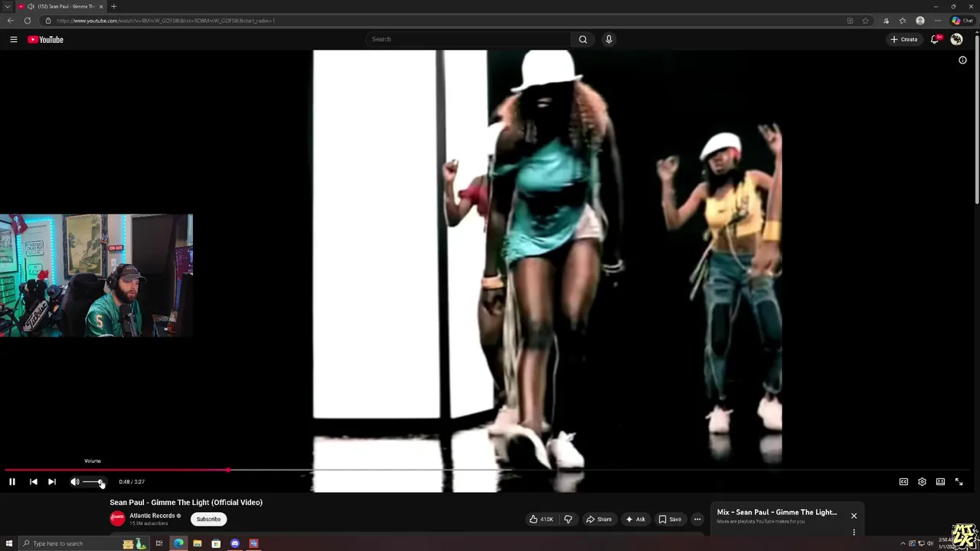This screenshot has width=980, height=551.
Task: Click the Windows taskbar search box
Action: pyautogui.click(x=83, y=543)
